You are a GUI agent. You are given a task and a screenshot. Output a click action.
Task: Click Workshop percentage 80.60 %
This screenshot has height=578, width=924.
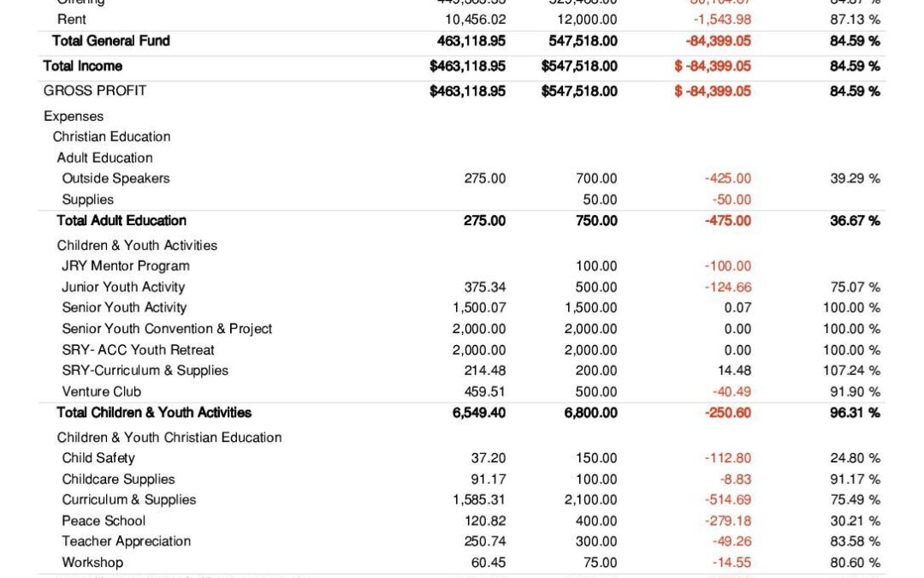[x=855, y=563]
